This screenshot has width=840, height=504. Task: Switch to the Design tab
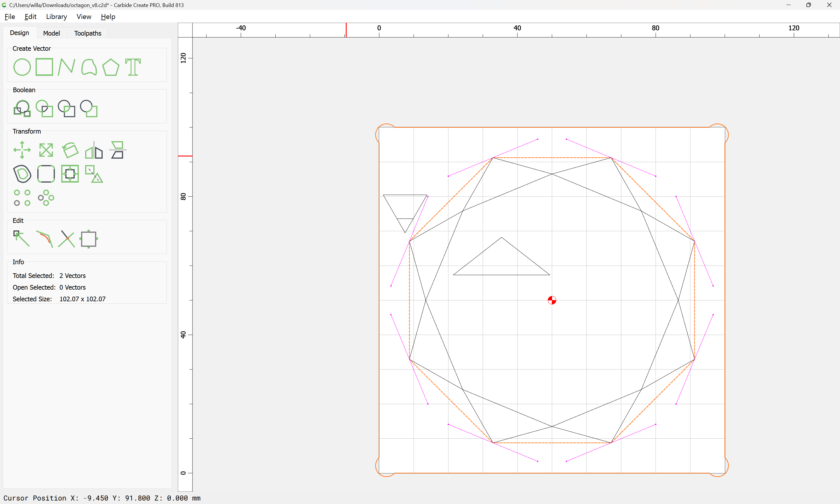pyautogui.click(x=19, y=33)
